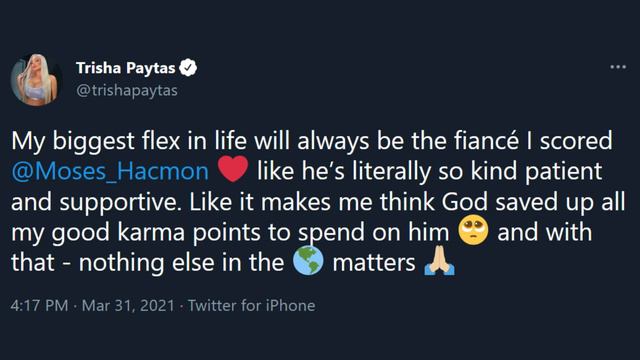
Task: Click the pleading face emoji
Action: pyautogui.click(x=473, y=231)
